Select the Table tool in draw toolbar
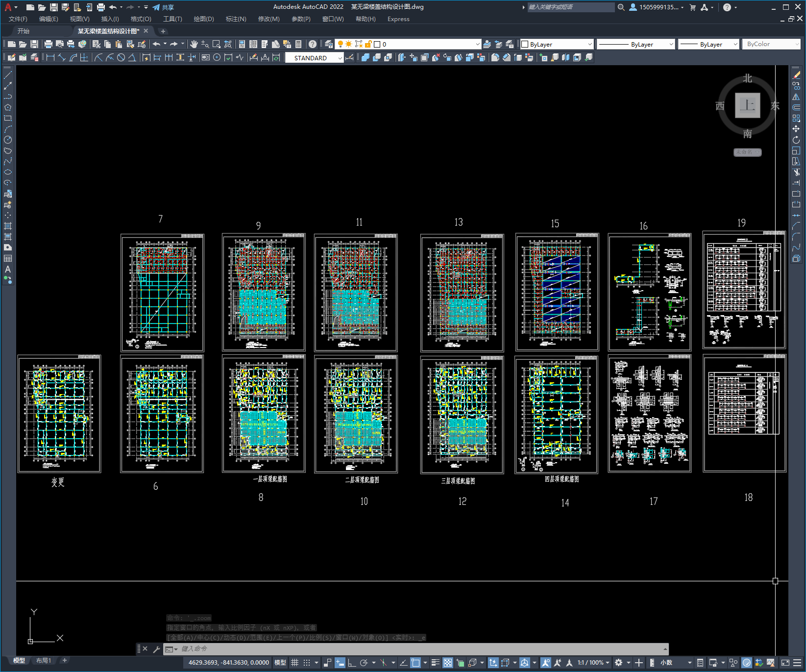 tap(8, 258)
